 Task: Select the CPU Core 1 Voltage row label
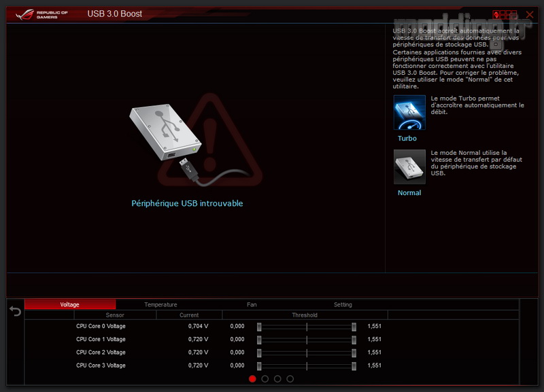101,339
